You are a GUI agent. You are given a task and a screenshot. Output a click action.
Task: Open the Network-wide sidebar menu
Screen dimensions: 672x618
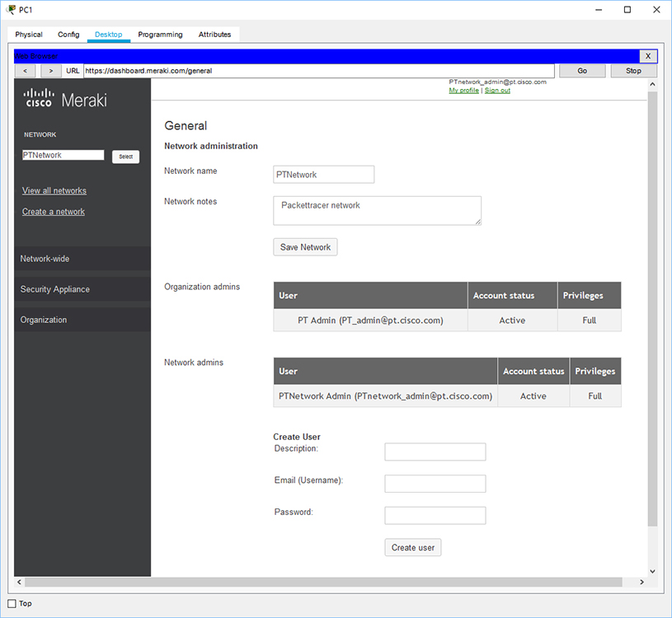click(82, 259)
